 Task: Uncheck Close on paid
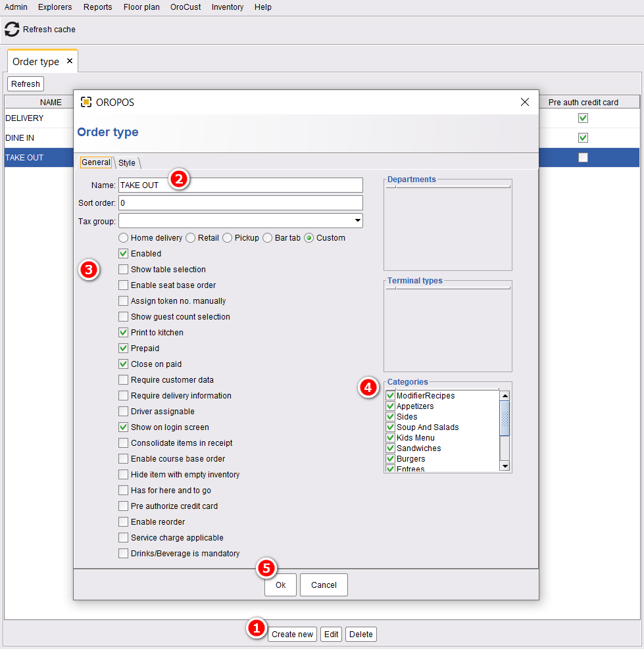pos(123,364)
